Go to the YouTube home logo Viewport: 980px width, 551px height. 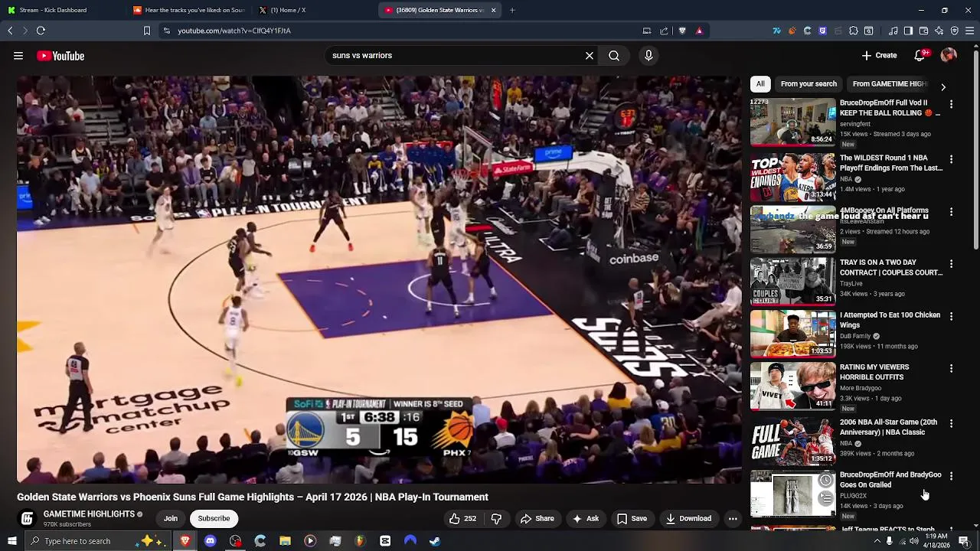pos(60,56)
